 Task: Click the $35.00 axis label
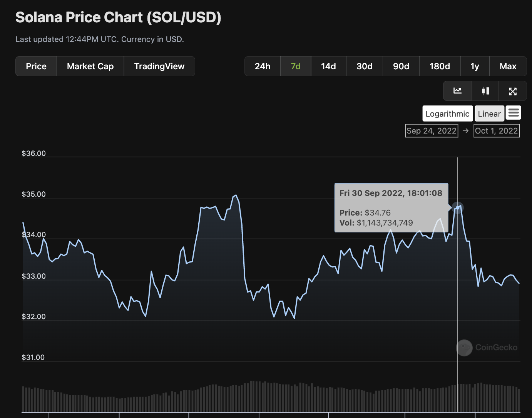pyautogui.click(x=34, y=194)
